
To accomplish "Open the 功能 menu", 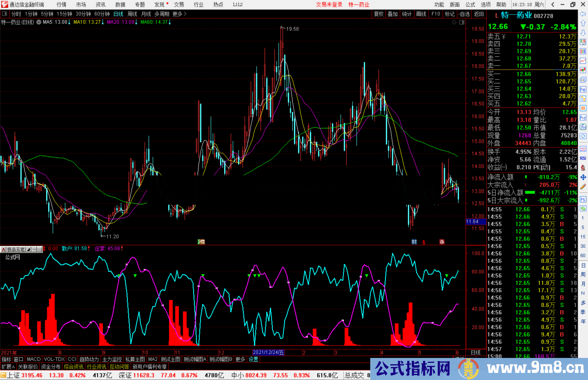I will coord(439,4).
